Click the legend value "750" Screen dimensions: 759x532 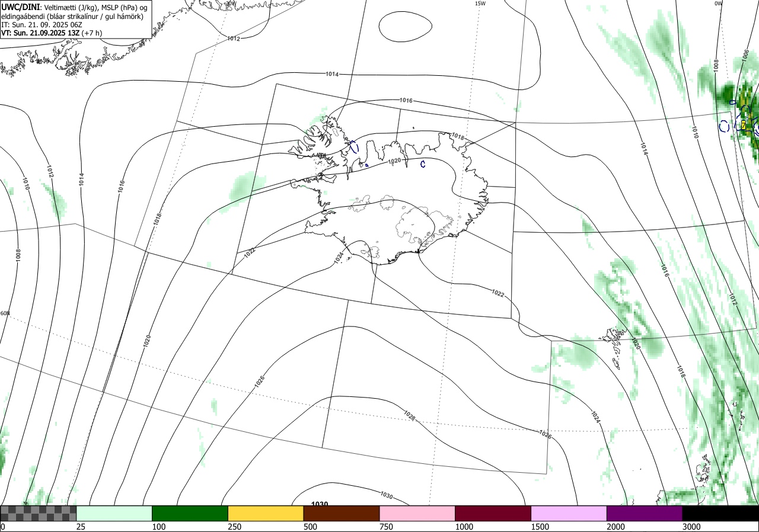coord(386,527)
